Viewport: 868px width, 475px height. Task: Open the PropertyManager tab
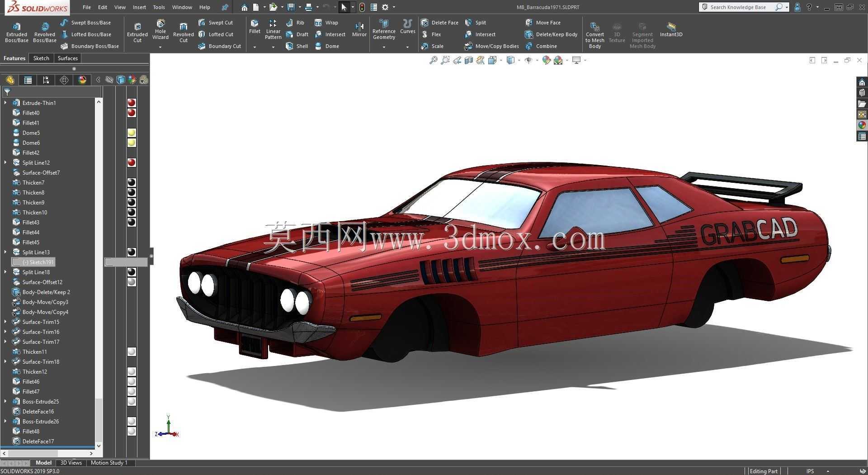(x=28, y=80)
